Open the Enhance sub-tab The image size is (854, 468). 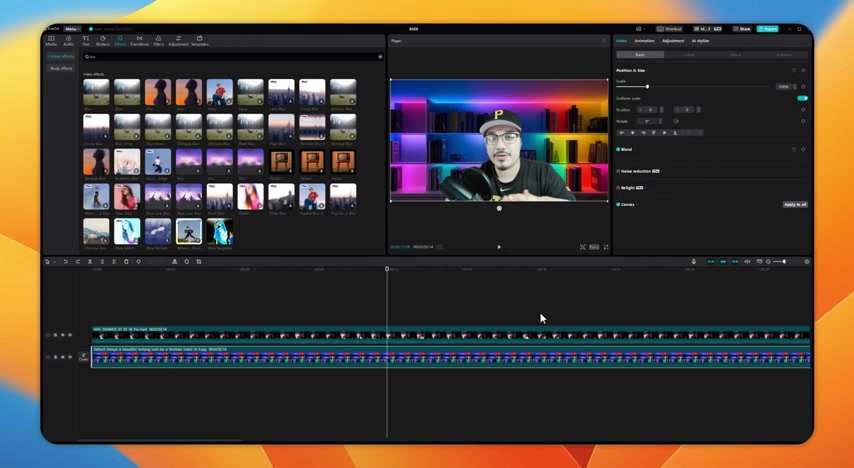(784, 54)
